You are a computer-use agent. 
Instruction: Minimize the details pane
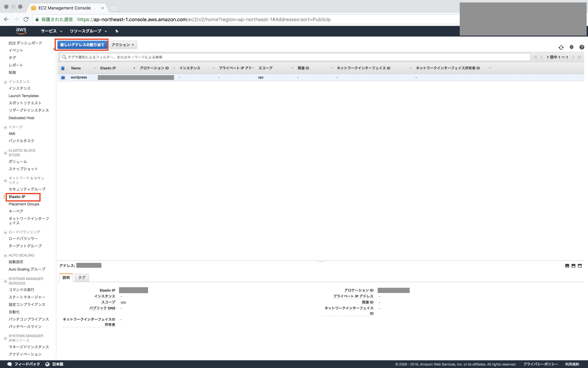pyautogui.click(x=567, y=266)
